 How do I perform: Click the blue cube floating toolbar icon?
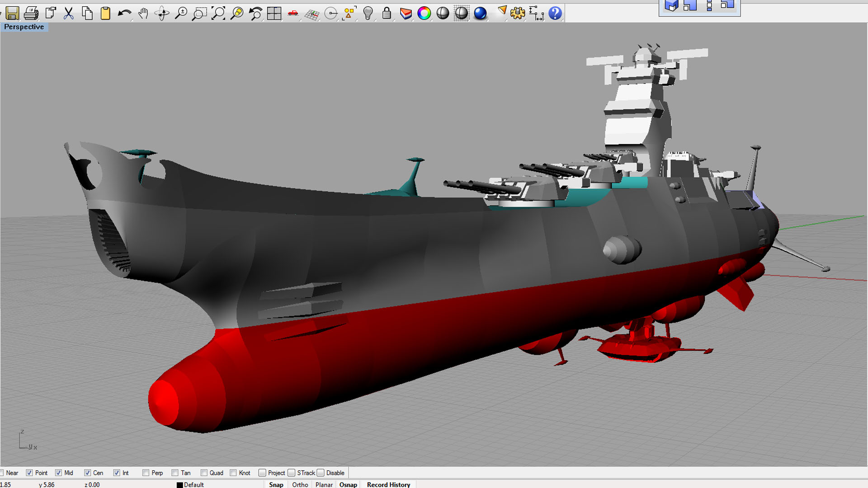[x=671, y=5]
